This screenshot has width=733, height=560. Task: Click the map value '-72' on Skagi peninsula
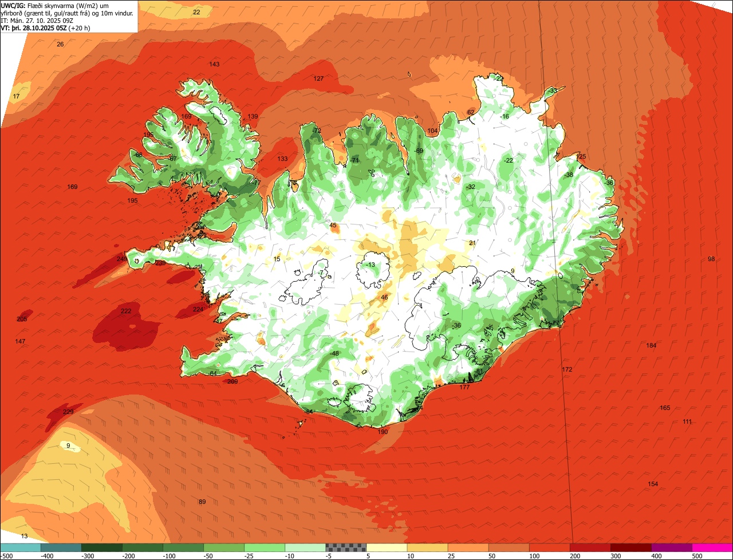317,131
